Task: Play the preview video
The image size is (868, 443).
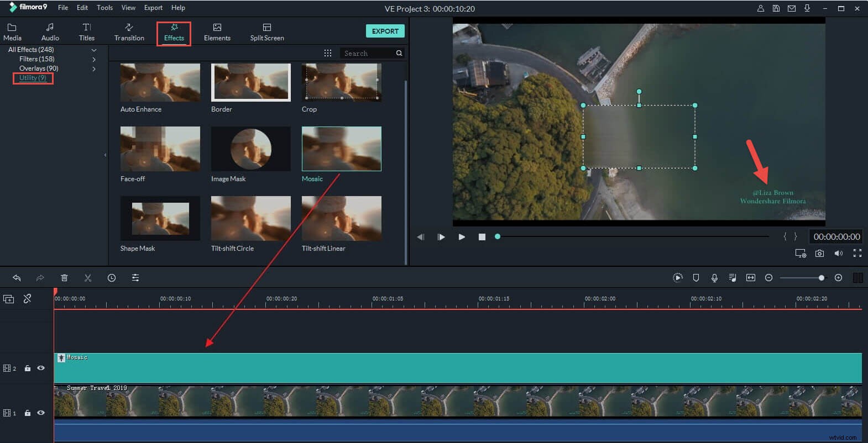Action: [462, 237]
